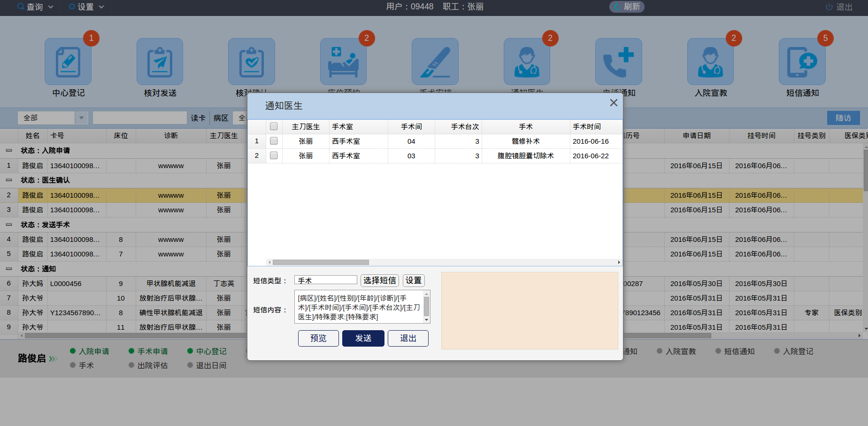
Task: Click the main table horizontal scrollbar
Action: pos(368,336)
